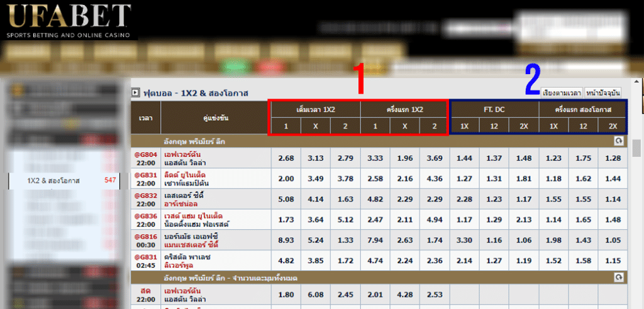644x309 pixels.
Task: Pick odds 3.85 in คริสตัล พาเลซ row
Action: point(316,261)
